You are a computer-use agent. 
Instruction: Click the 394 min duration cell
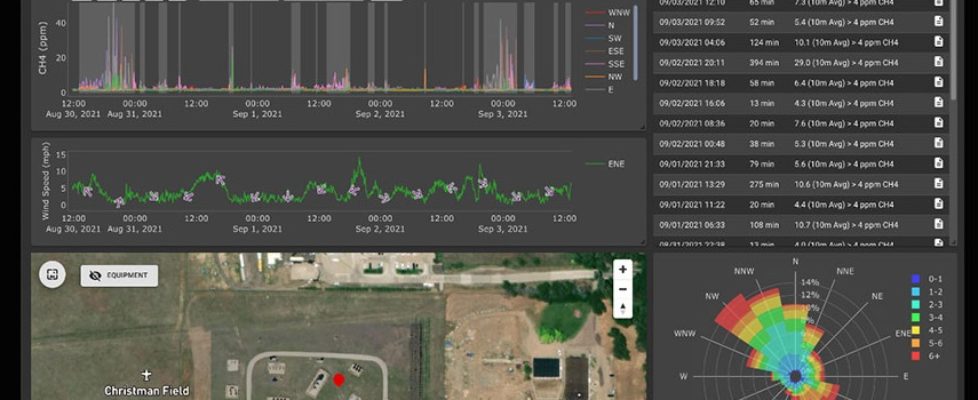(764, 62)
